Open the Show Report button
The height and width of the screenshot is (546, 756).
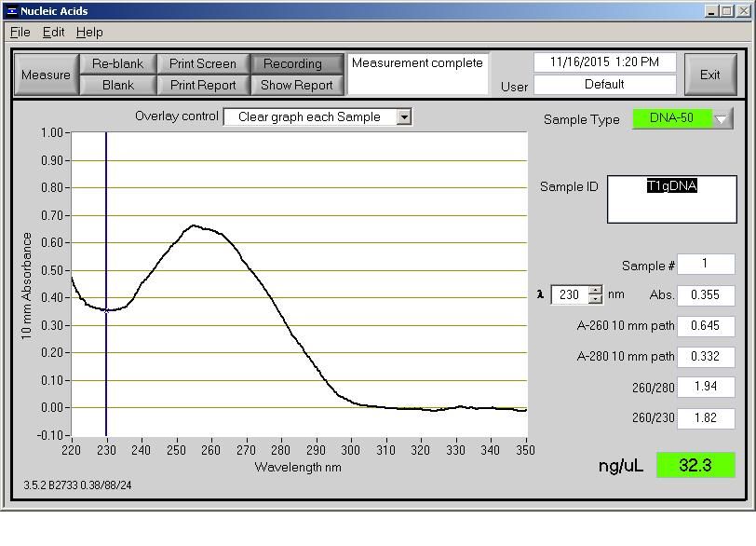coord(297,85)
